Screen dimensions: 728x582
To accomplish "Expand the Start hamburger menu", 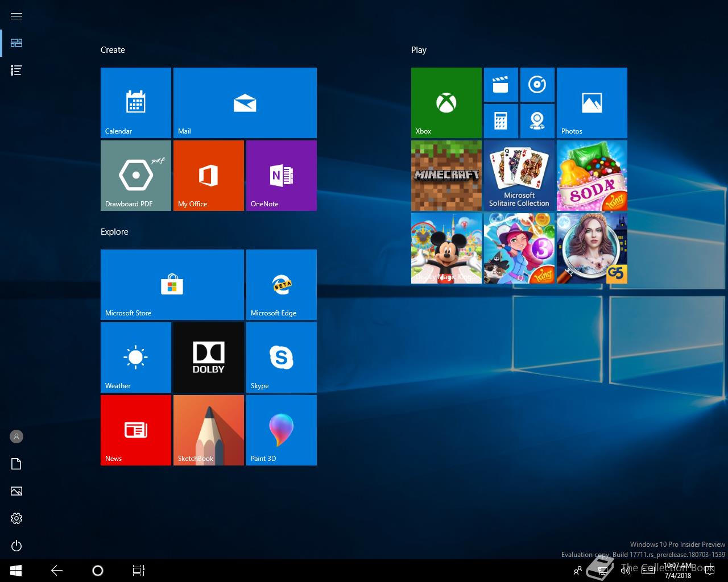I will (16, 16).
